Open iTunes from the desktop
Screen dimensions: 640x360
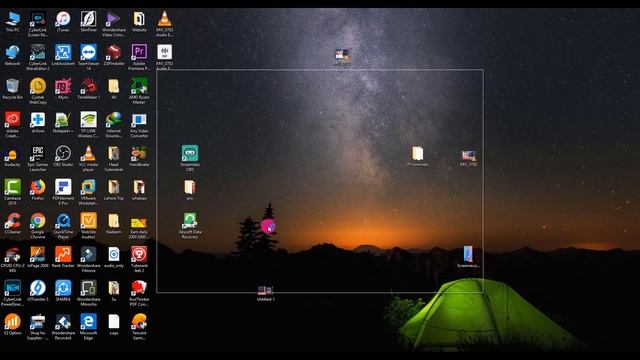pos(63,22)
